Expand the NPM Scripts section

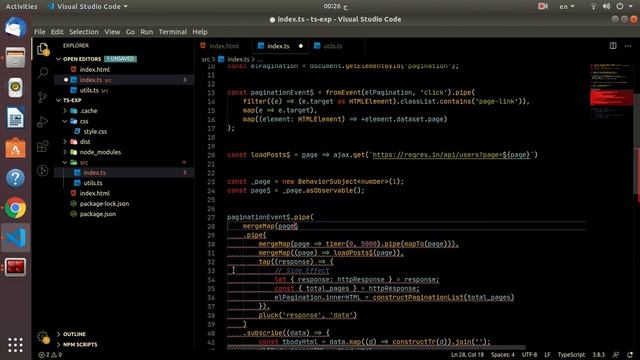point(58,344)
